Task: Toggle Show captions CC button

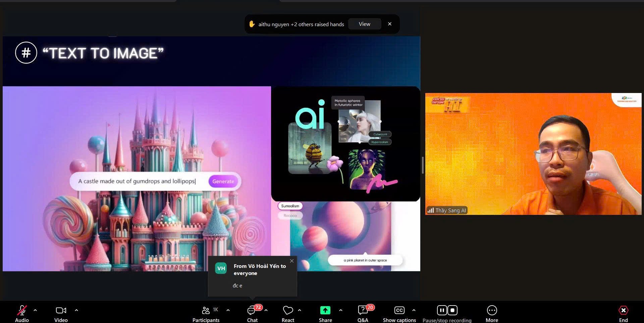Action: 399,310
